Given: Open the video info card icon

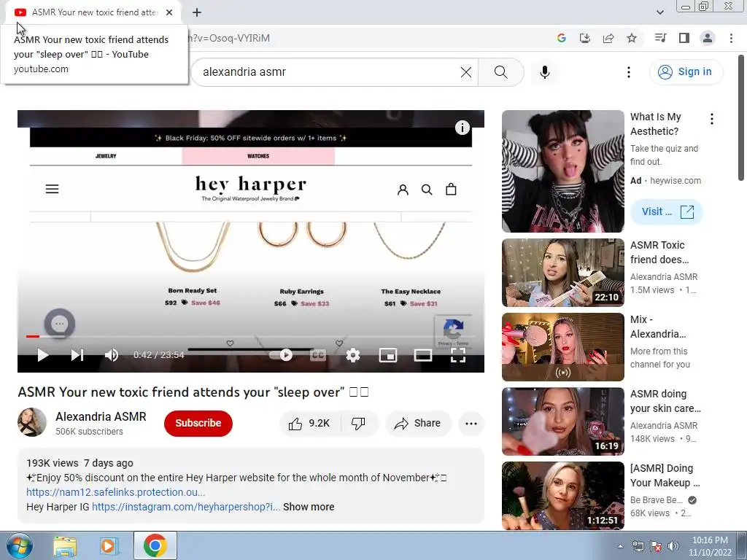Looking at the screenshot, I should tap(462, 128).
